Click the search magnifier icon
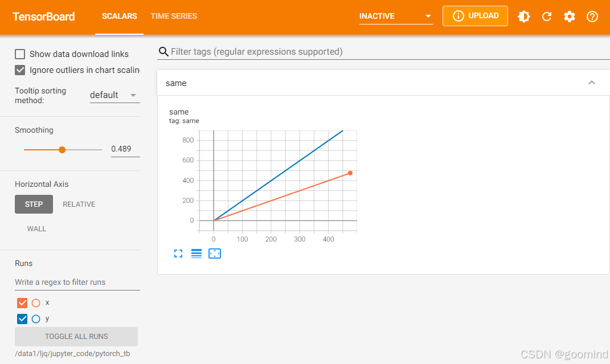610x364 pixels. pyautogui.click(x=163, y=52)
